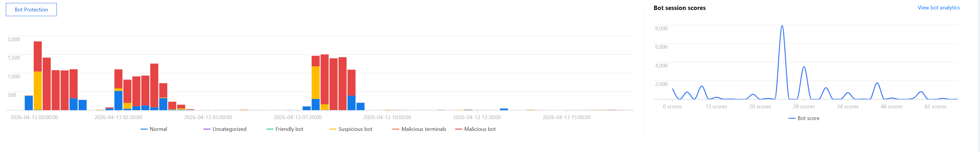This screenshot has height=152, width=980.
Task: Toggle the Normal legend series
Action: point(154,129)
